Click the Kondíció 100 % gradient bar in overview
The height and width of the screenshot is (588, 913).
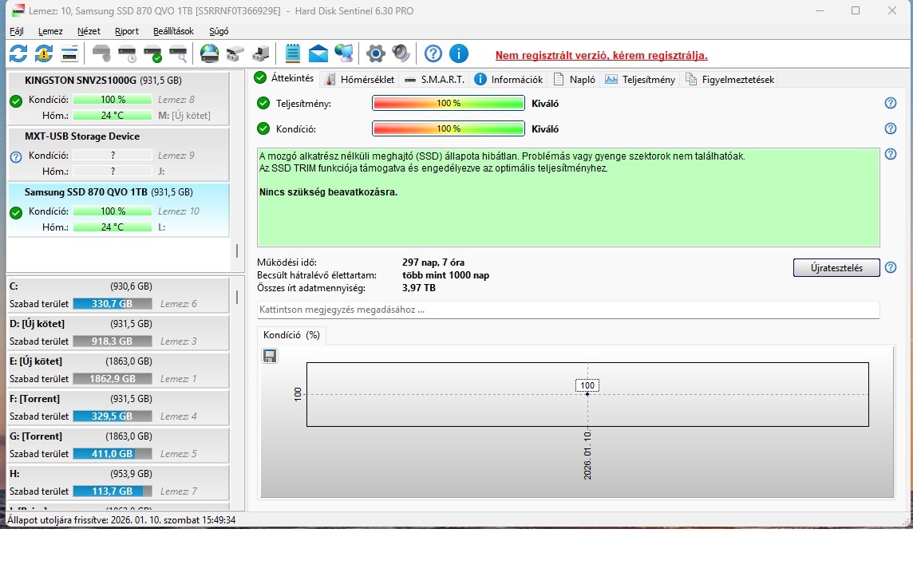pos(449,128)
